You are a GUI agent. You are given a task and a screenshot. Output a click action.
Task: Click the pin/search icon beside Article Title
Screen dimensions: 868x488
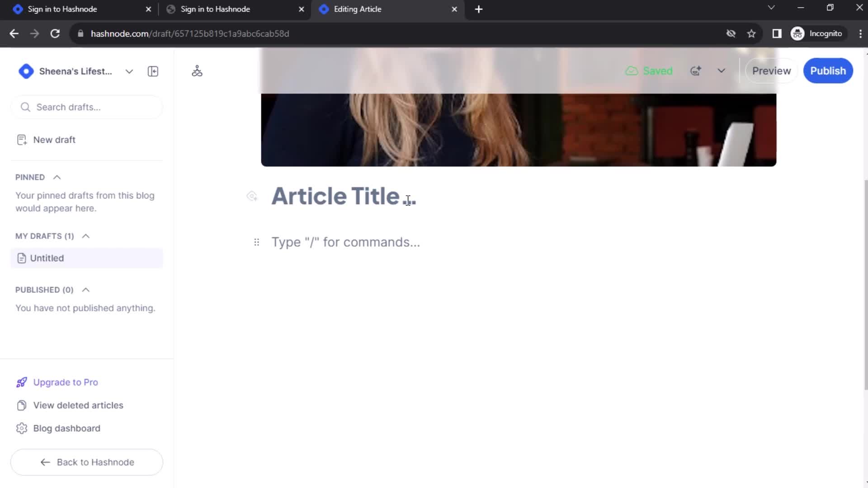click(251, 196)
